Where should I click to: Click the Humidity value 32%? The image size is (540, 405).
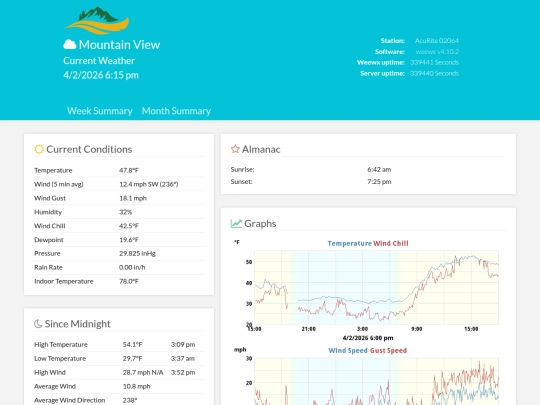point(126,212)
